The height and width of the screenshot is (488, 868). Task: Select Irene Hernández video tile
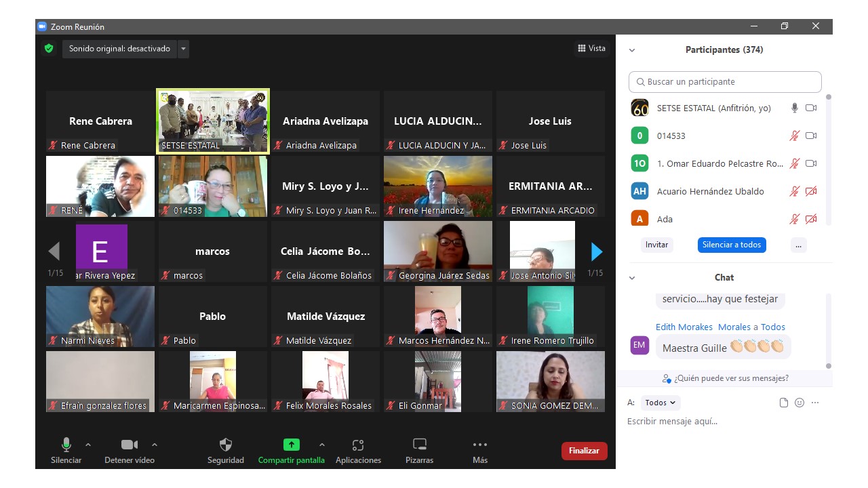pos(438,186)
